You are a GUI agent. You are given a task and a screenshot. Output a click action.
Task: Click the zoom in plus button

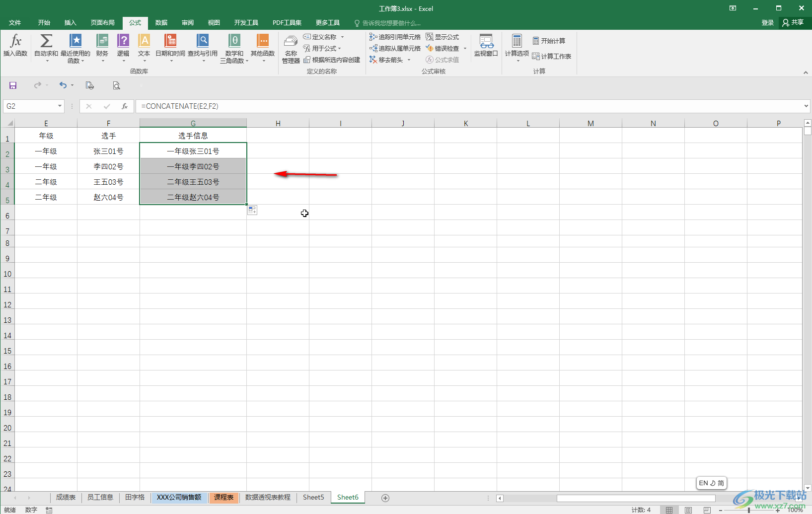[778, 510]
